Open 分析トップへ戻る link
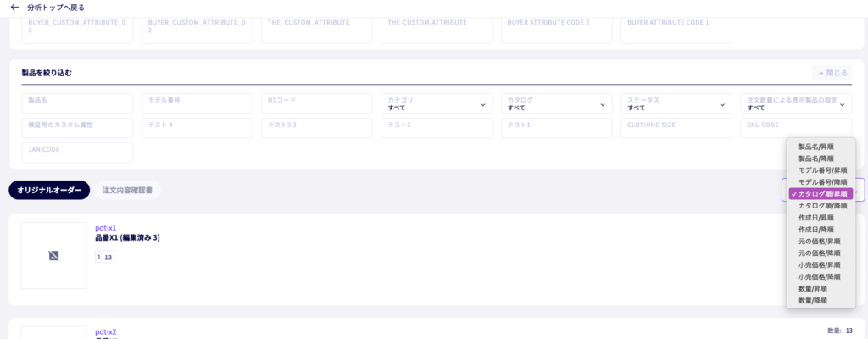Screen dimensions: 868x339 tap(55, 8)
